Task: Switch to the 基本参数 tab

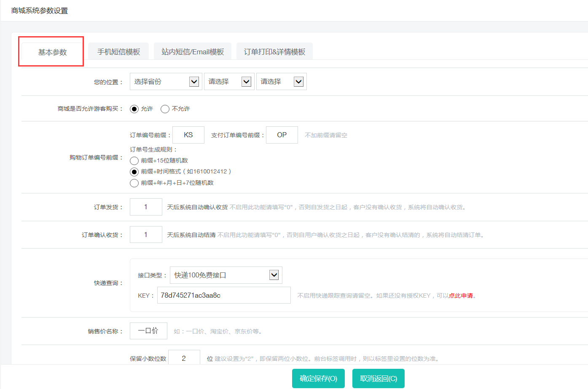Action: click(52, 52)
